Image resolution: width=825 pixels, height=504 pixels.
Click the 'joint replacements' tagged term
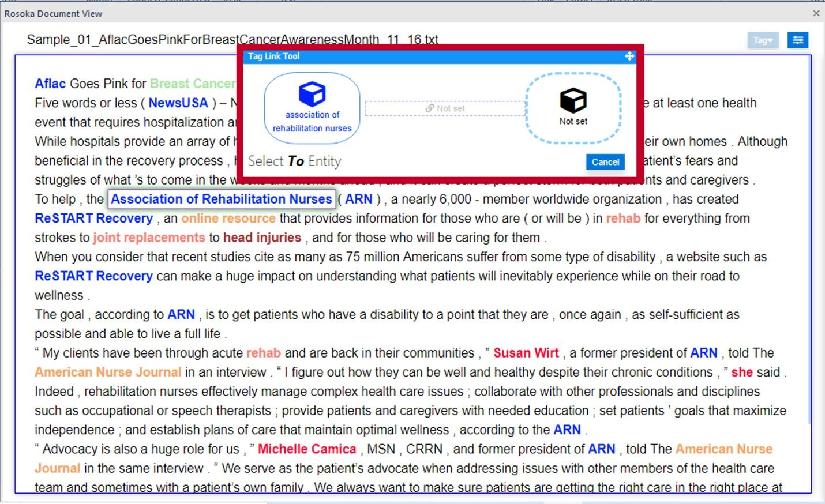pos(149,238)
